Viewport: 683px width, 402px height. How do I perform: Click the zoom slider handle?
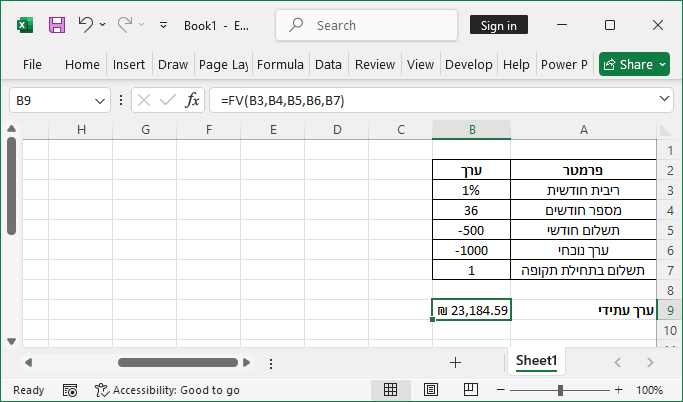560,390
